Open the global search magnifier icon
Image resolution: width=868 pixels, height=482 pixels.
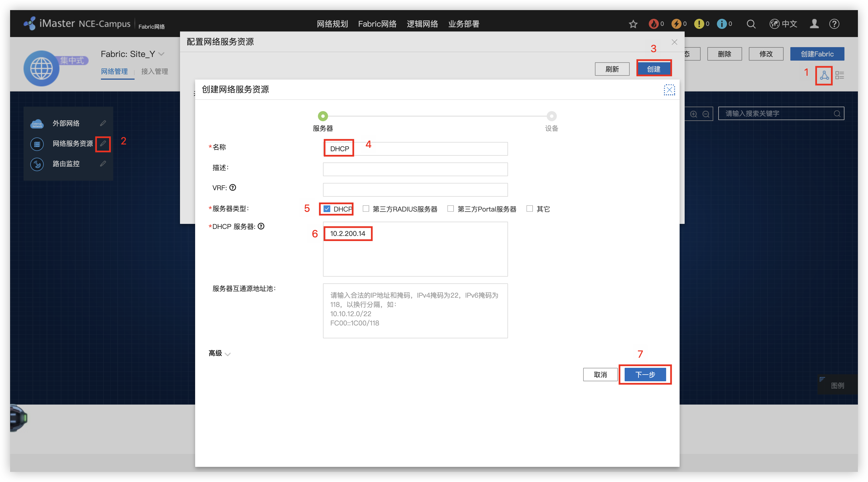pyautogui.click(x=751, y=24)
